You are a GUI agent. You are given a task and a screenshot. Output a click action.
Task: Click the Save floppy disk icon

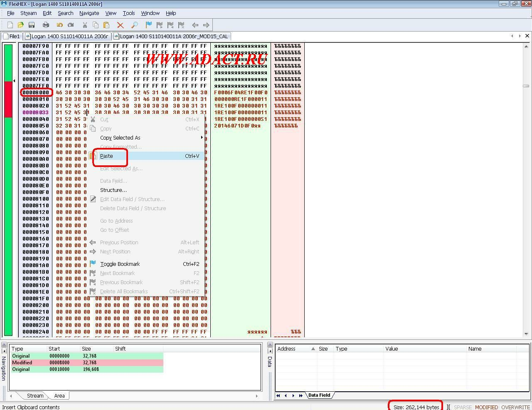pos(31,25)
